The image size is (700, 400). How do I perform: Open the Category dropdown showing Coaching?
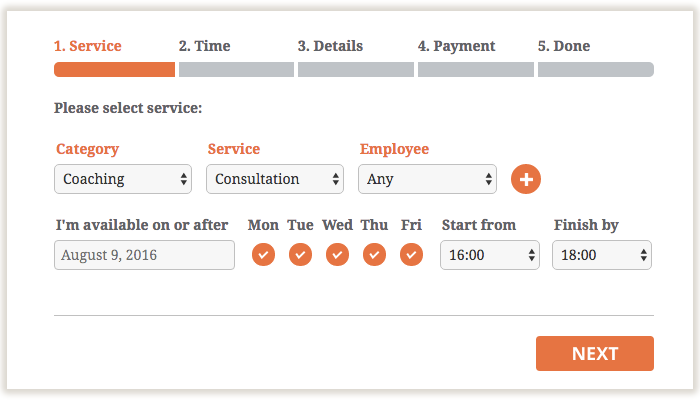point(123,179)
